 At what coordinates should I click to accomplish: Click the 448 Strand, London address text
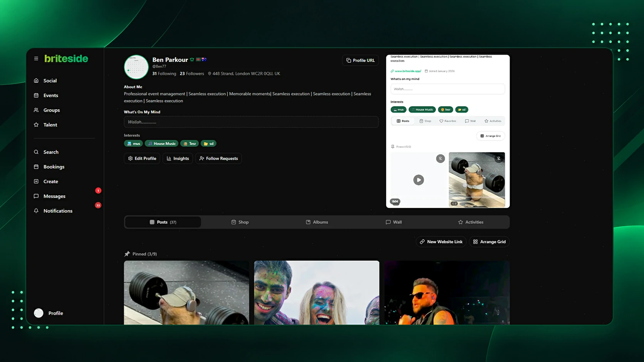tap(246, 73)
